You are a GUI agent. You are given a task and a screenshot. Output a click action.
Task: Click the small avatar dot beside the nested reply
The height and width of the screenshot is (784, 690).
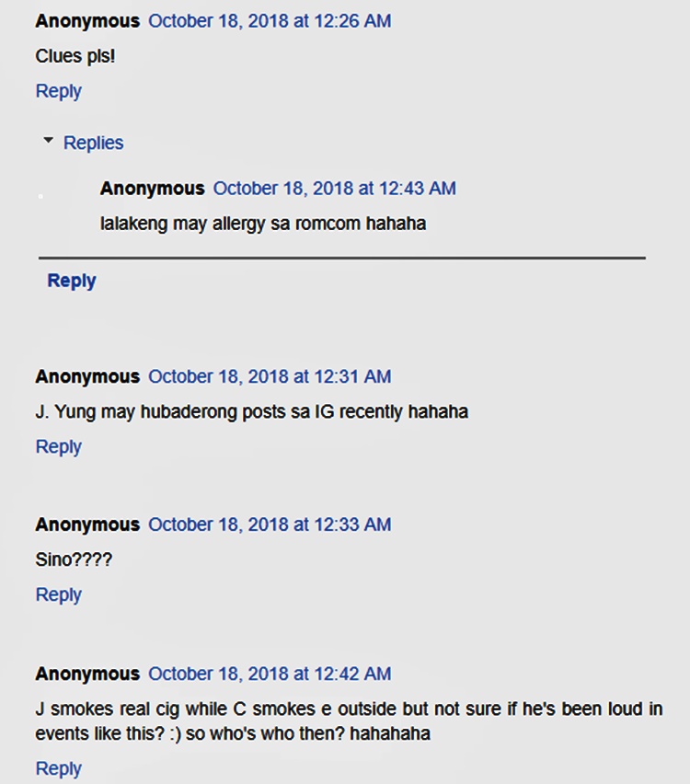[x=40, y=196]
